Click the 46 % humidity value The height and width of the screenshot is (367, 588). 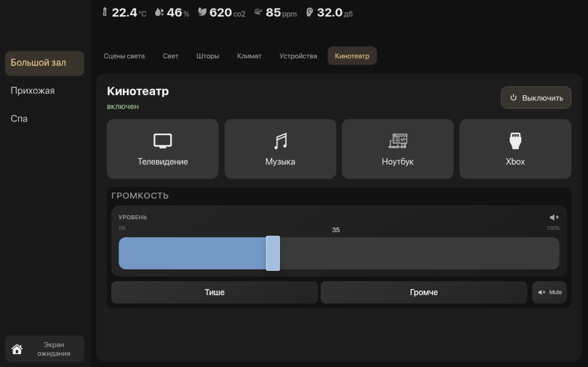point(178,13)
